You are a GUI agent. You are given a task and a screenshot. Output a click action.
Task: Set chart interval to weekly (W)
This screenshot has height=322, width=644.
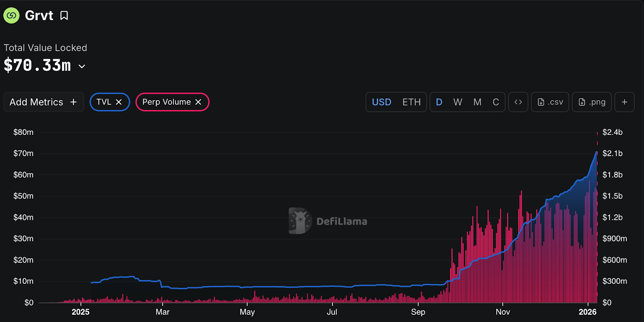(x=458, y=102)
